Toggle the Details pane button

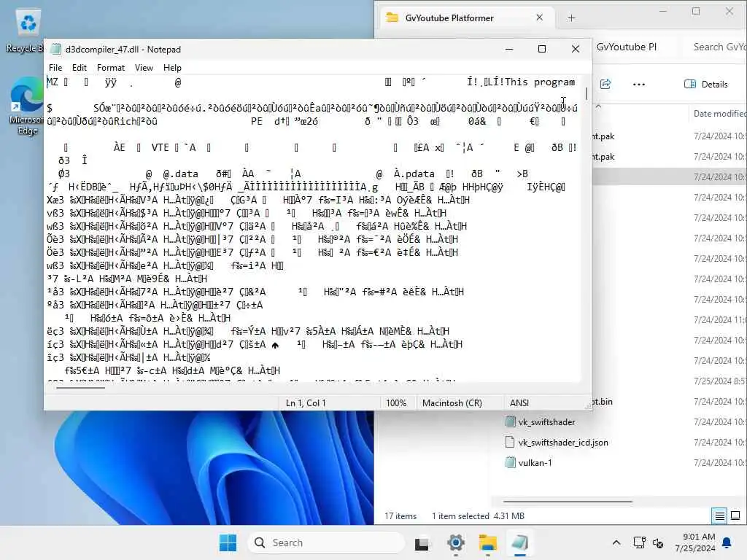(706, 85)
